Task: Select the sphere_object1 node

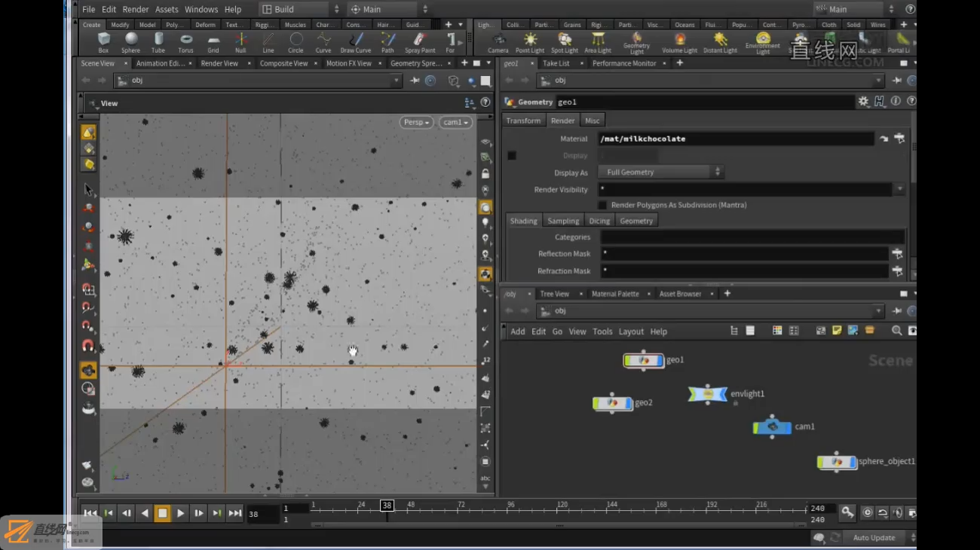Action: (837, 461)
